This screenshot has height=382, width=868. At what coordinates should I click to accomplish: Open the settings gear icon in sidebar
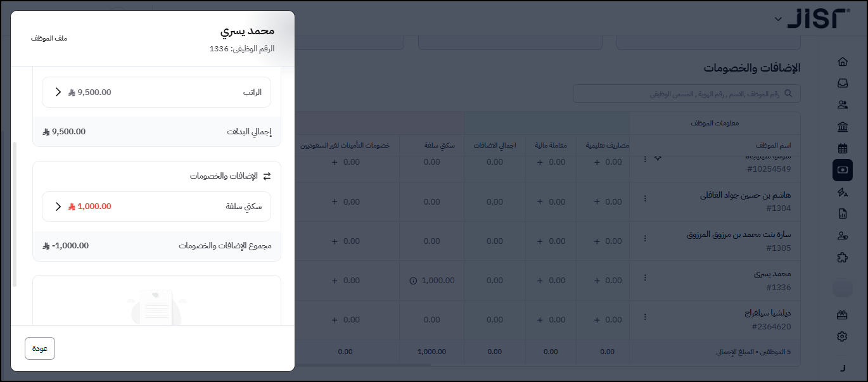[842, 336]
